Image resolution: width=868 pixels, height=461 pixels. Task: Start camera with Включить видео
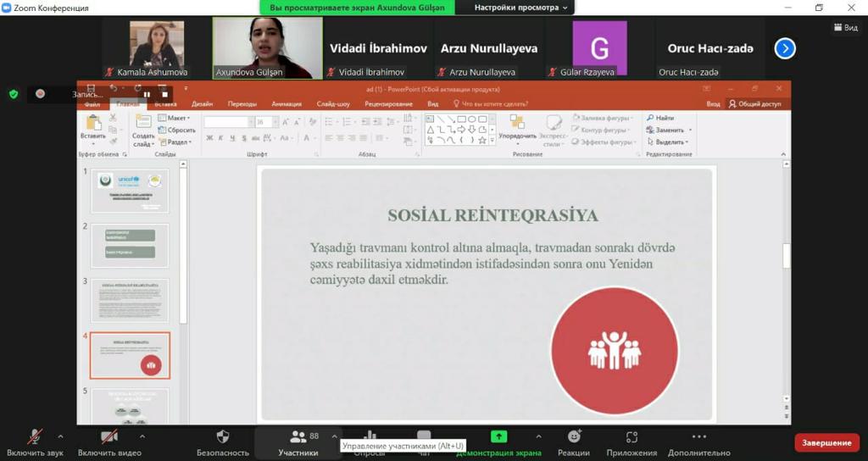tap(109, 443)
